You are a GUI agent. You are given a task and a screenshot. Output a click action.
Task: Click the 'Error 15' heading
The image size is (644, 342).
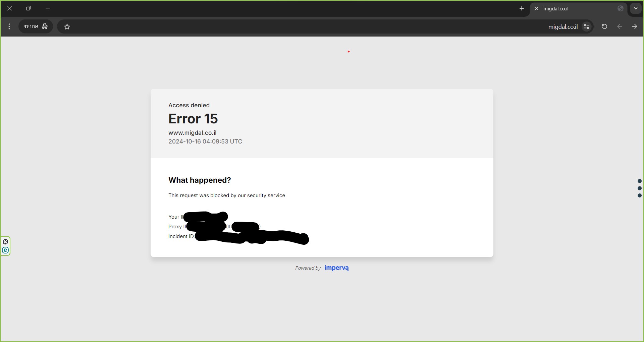click(x=193, y=119)
